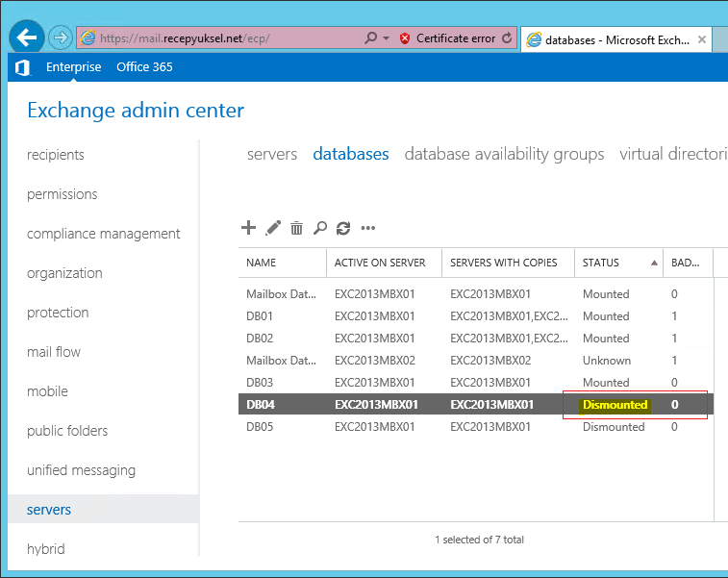Click the Add new database plus icon

coord(248,228)
